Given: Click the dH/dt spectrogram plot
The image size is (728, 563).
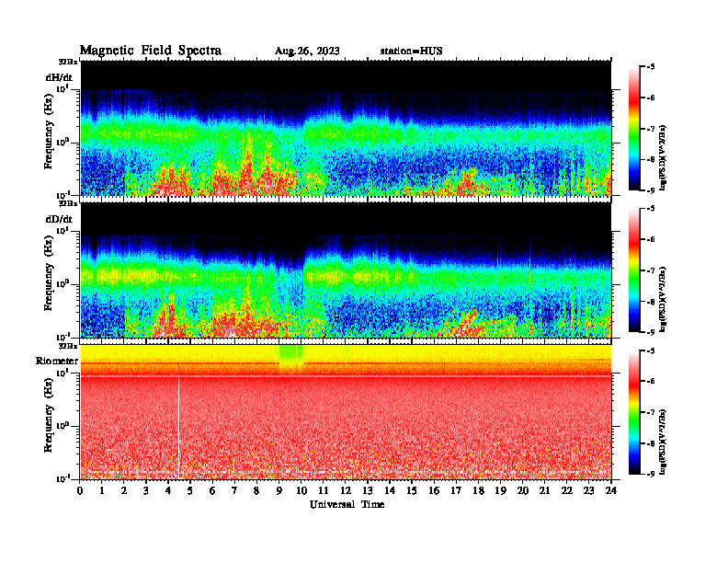Looking at the screenshot, I should point(346,128).
